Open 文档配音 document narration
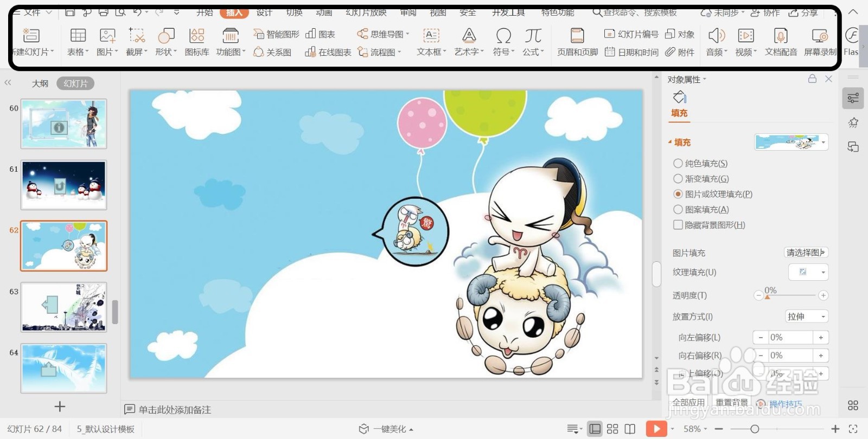Image resolution: width=868 pixels, height=439 pixels. tap(781, 42)
